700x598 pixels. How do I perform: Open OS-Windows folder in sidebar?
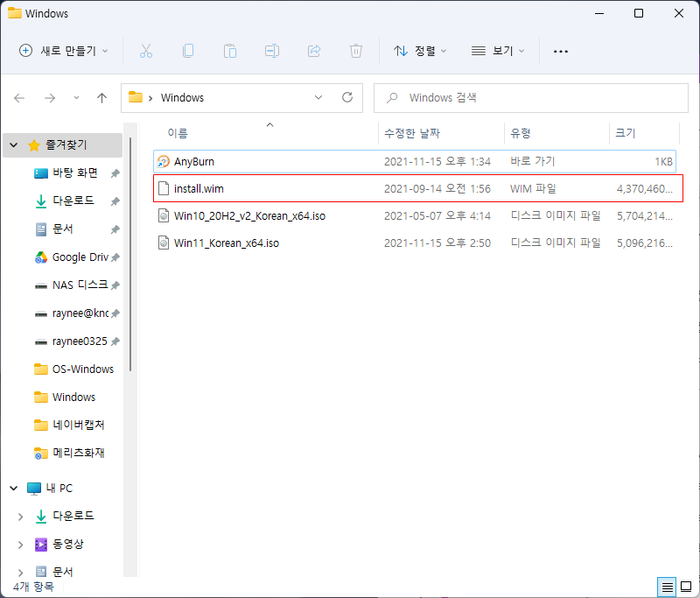tap(83, 369)
